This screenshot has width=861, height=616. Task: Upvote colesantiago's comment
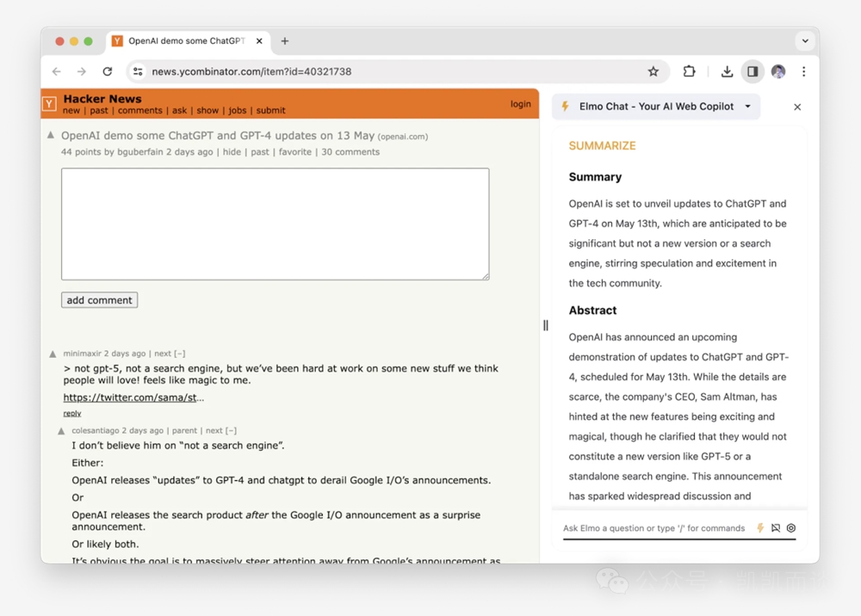pos(61,431)
